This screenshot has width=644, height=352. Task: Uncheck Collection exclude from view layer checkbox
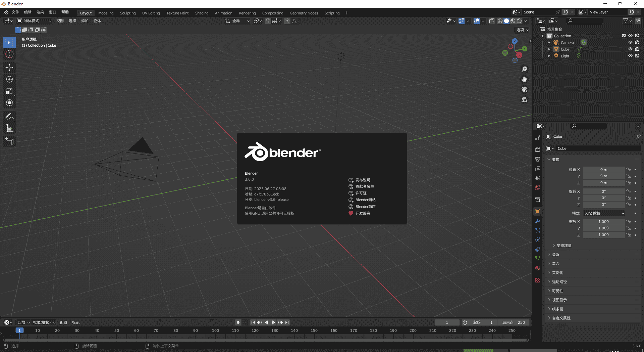(x=624, y=36)
